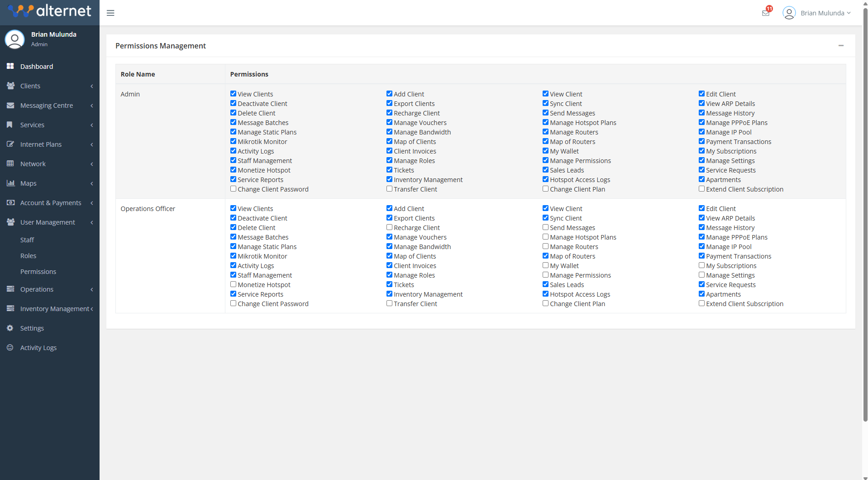Go to the Permissions page

click(38, 271)
